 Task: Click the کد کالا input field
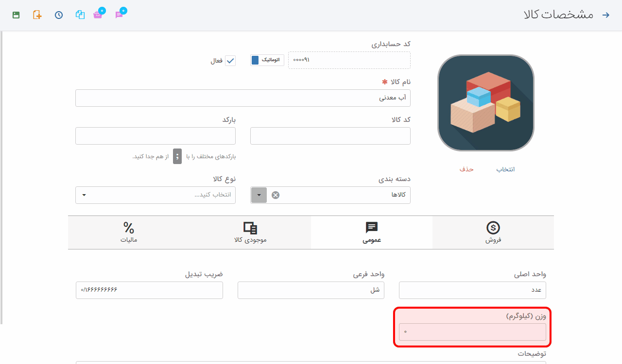330,136
